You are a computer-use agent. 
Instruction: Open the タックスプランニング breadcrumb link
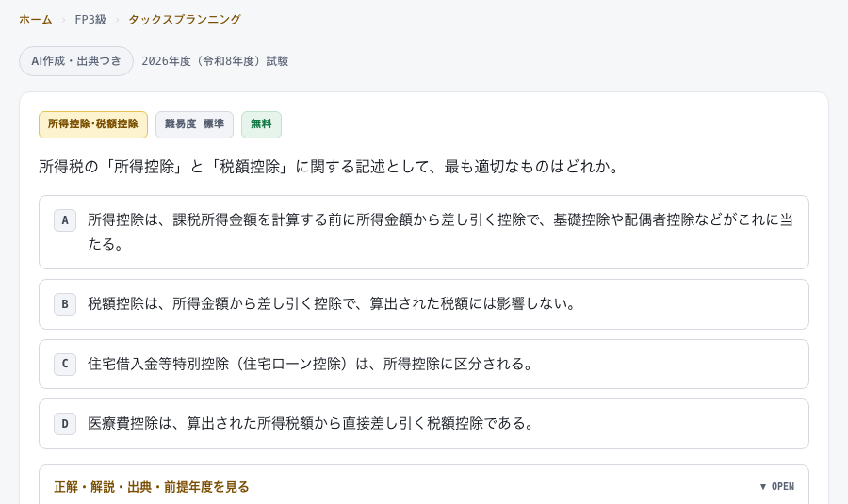pyautogui.click(x=185, y=20)
